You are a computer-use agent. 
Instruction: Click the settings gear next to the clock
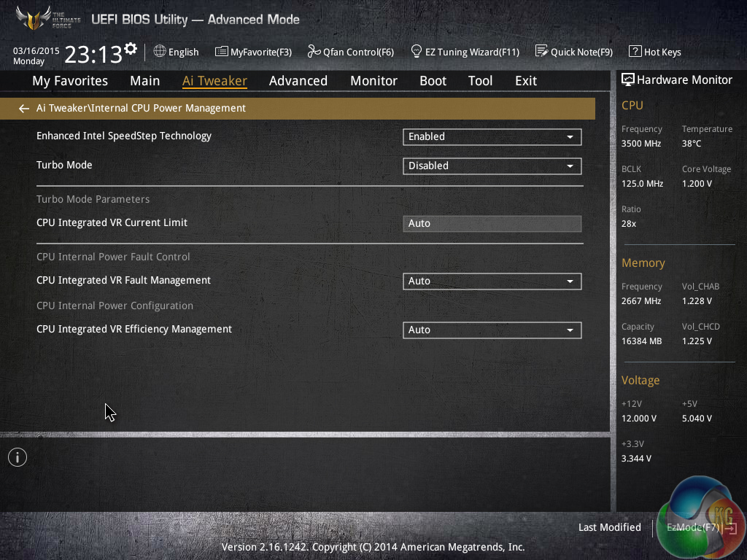tap(131, 49)
